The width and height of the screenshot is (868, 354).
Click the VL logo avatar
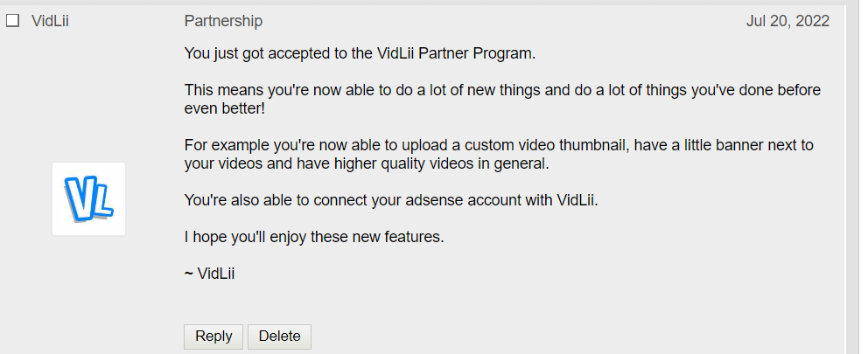88,198
